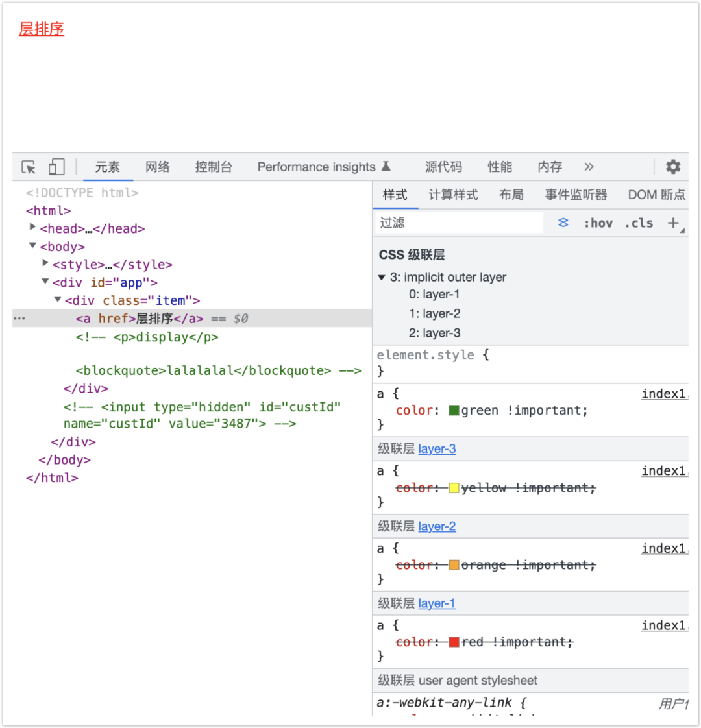Activate the inspect element picker icon

coord(29,167)
